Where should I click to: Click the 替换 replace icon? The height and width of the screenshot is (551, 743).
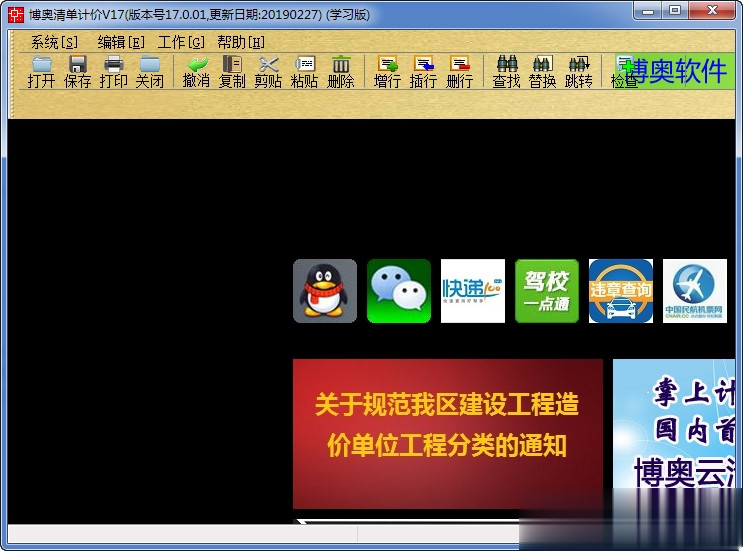click(543, 72)
